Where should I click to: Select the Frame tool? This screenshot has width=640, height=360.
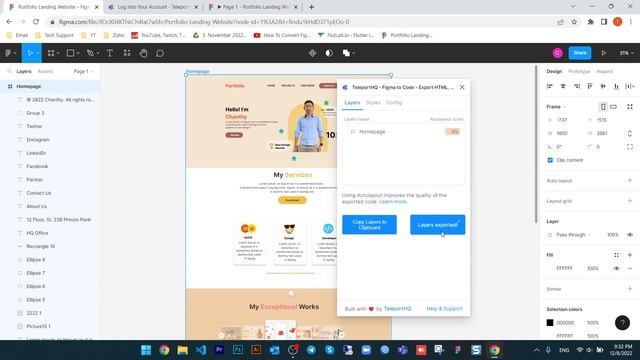51,53
